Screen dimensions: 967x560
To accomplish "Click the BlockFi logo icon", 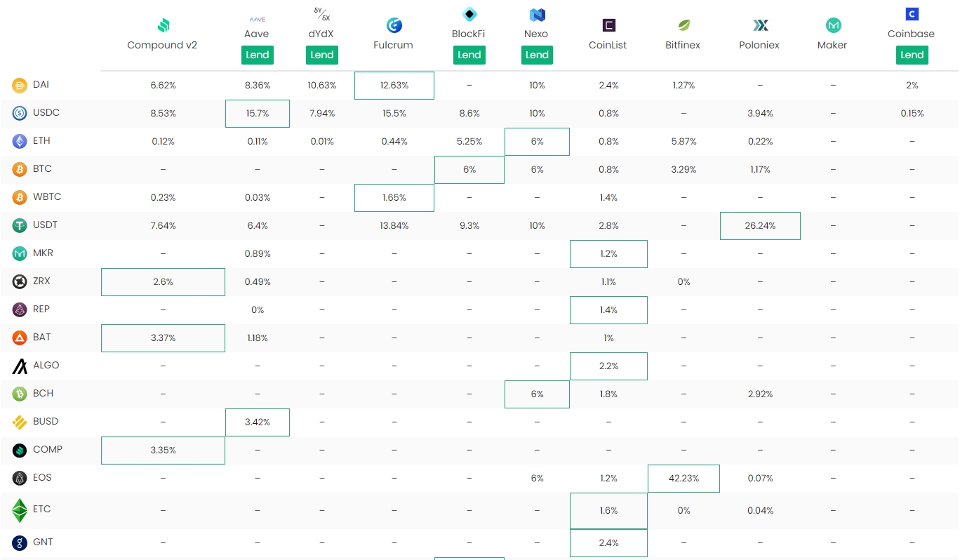I will [469, 14].
